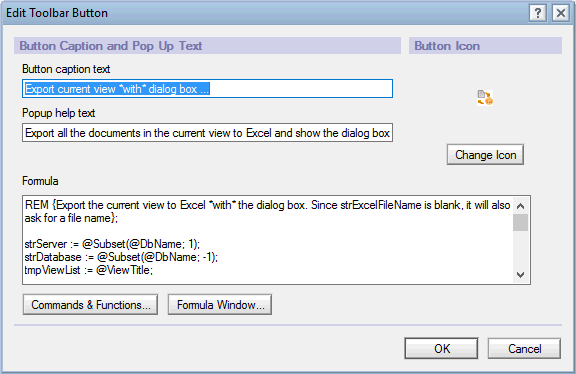Screen dimensions: 576x374
Task: Click the Popup help text field
Action: (208, 133)
